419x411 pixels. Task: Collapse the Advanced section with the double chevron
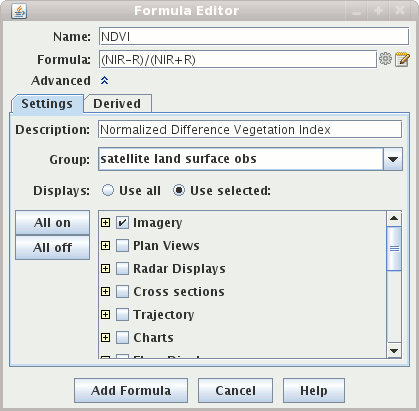pyautogui.click(x=105, y=80)
